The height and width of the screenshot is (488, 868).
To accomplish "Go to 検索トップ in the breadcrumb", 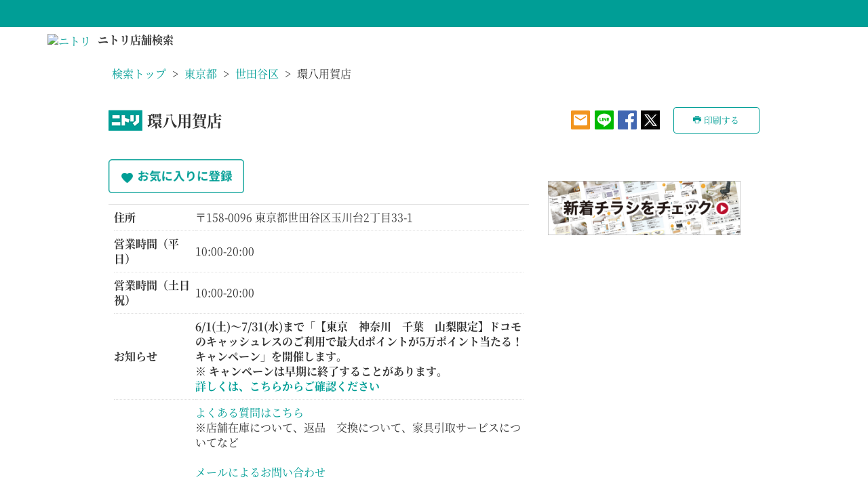I will (x=139, y=74).
